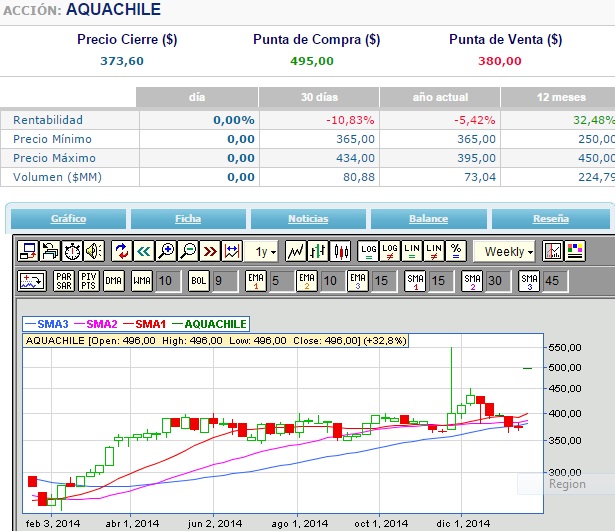
Task: Click the refresh chart arrows icon
Action: (122, 251)
